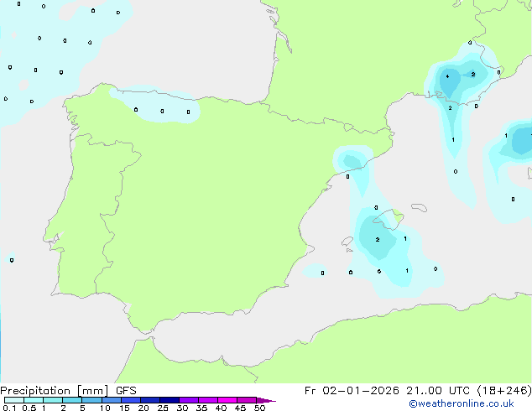Click the 5–10 mm legend color swatch
This screenshot has height=411, width=532.
tap(91, 400)
